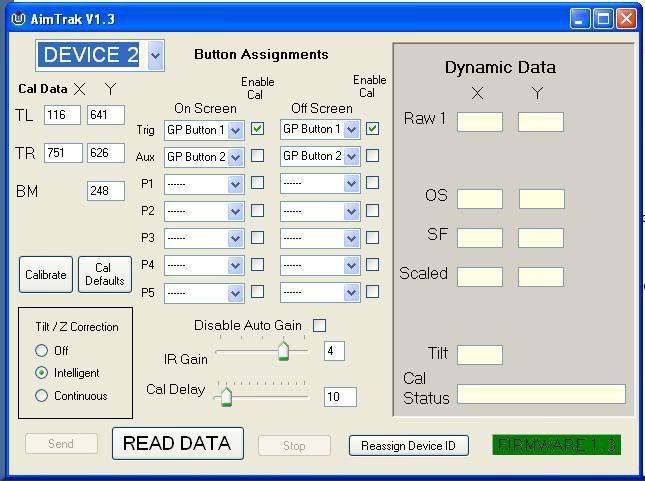Screen dimensions: 645x481
Task: Expand P3 Off Screen assignment dropdown
Action: [351, 238]
